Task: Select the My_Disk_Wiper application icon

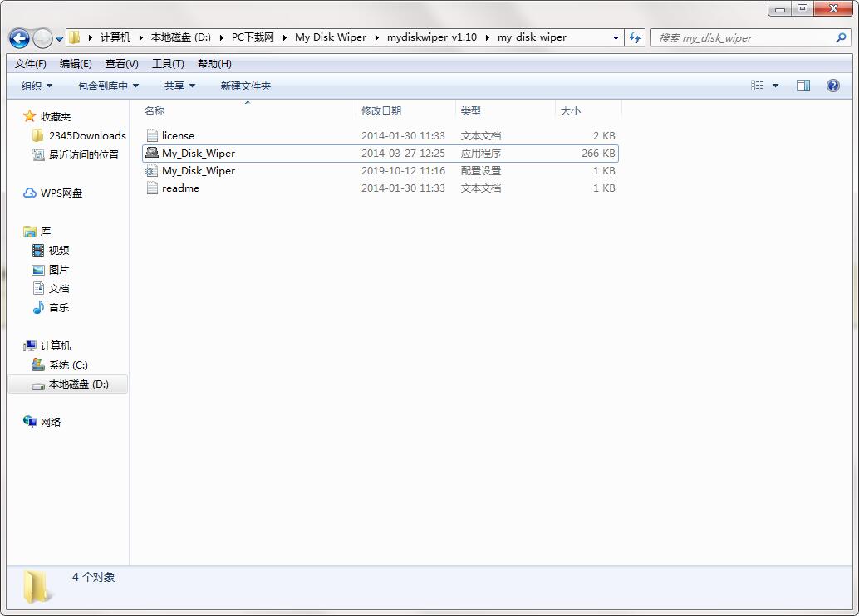Action: 152,153
